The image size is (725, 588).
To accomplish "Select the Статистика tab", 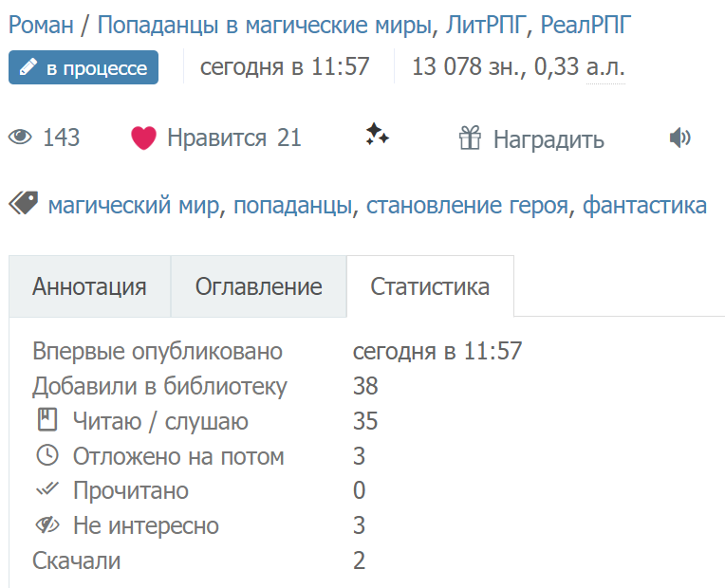I will 430,286.
